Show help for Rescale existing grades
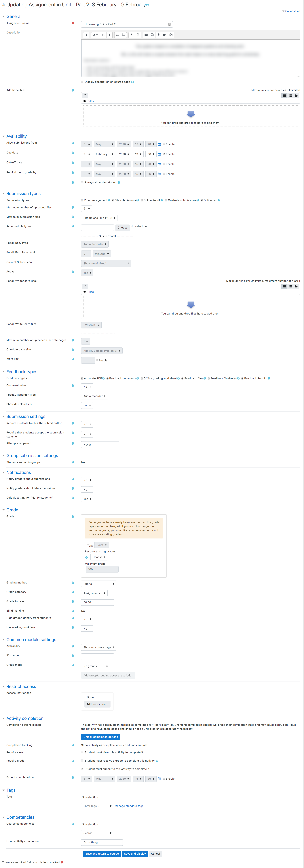This screenshot has height=868, width=304. point(87,557)
